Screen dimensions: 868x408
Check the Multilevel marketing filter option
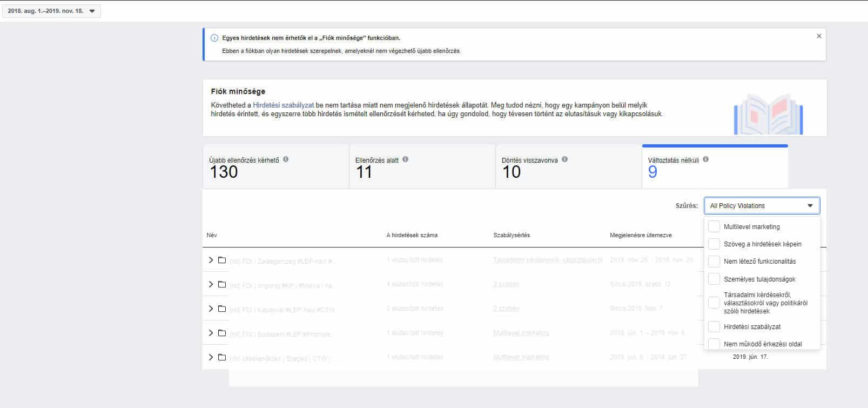[714, 226]
